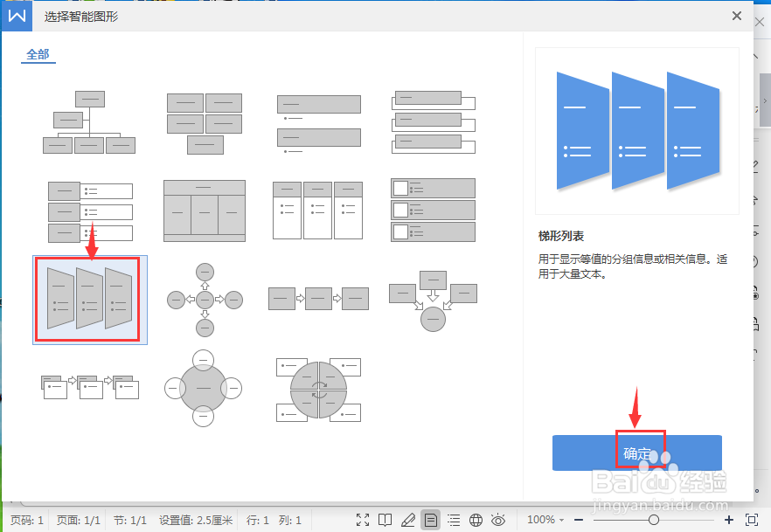Select the organization chart smart graphic
771x532 pixels.
pyautogui.click(x=89, y=122)
